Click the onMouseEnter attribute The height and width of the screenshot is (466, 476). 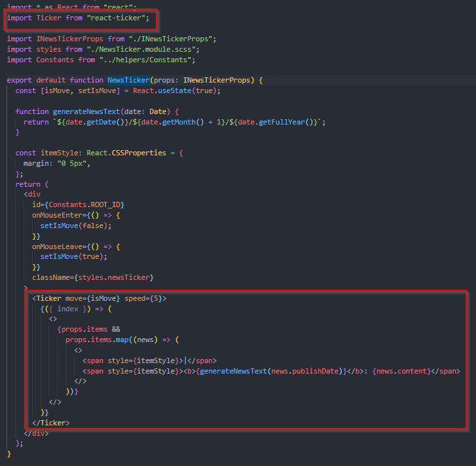[x=57, y=215]
